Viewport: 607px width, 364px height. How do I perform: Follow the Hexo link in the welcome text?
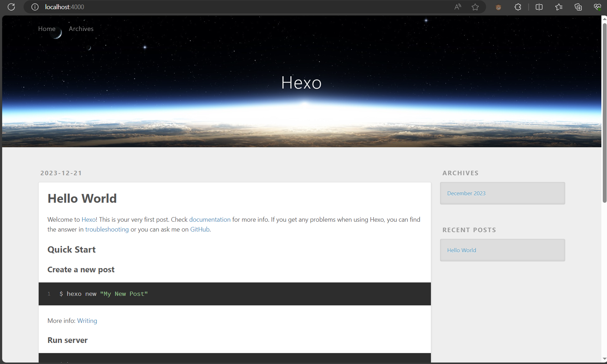click(x=89, y=220)
